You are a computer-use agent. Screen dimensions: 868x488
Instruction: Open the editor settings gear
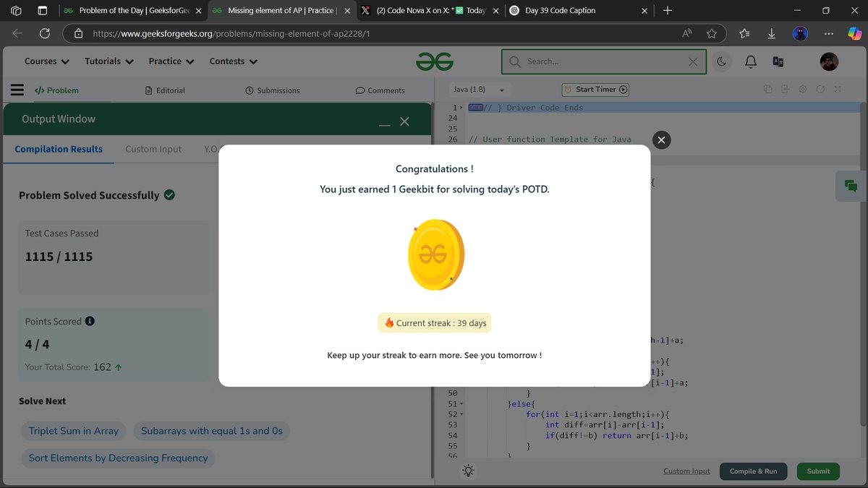coord(803,90)
